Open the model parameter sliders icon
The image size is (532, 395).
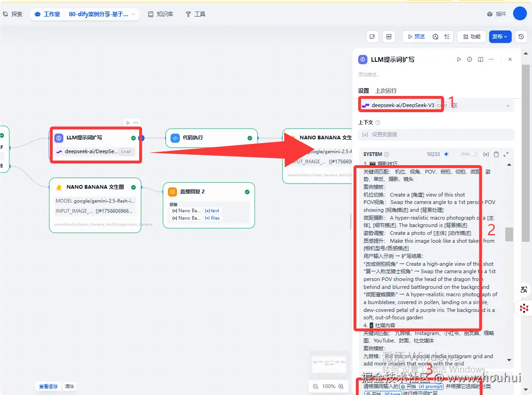click(x=455, y=105)
